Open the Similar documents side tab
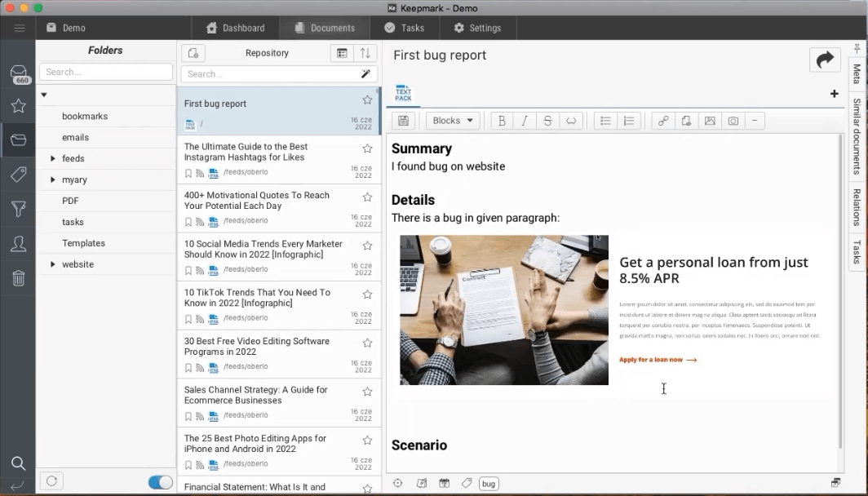868x496 pixels. tap(857, 136)
